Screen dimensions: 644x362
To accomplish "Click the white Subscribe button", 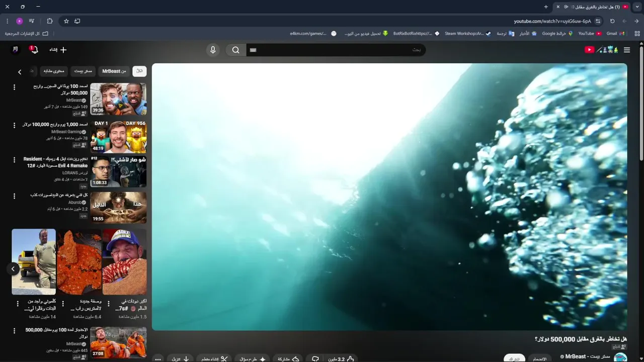I will (514, 358).
